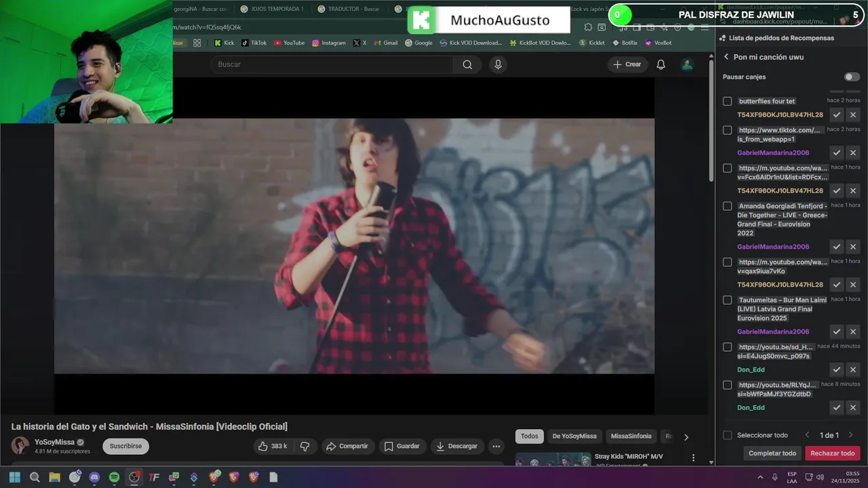The height and width of the screenshot is (488, 868).
Task: Click the Crear button
Action: click(x=627, y=64)
